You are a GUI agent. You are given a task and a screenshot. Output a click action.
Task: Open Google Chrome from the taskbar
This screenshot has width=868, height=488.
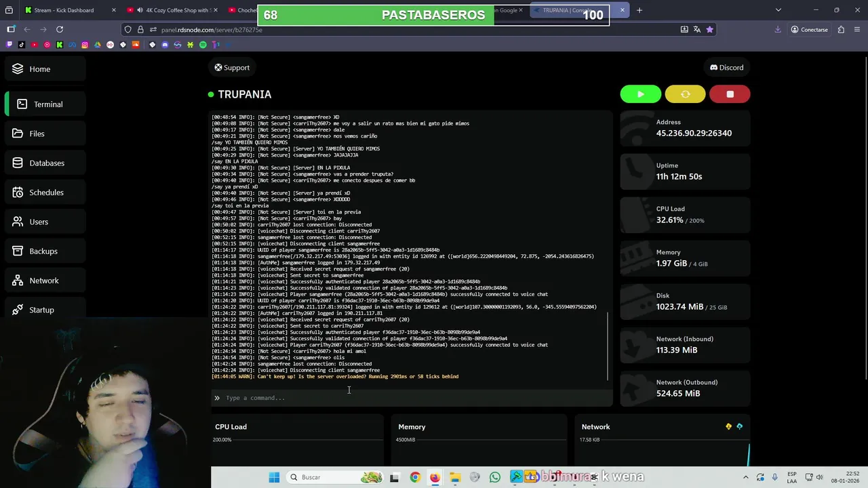pyautogui.click(x=415, y=477)
